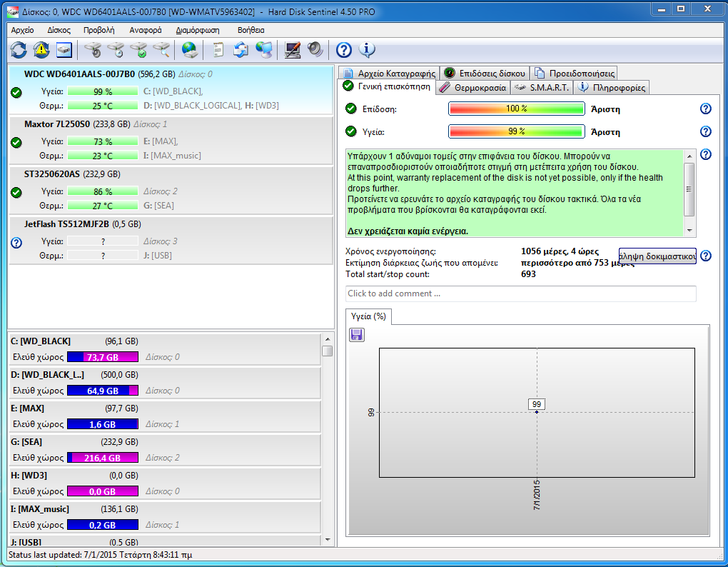This screenshot has height=567, width=728.
Task: Click the green check icon of ST3250620AS disk
Action: pyautogui.click(x=16, y=192)
